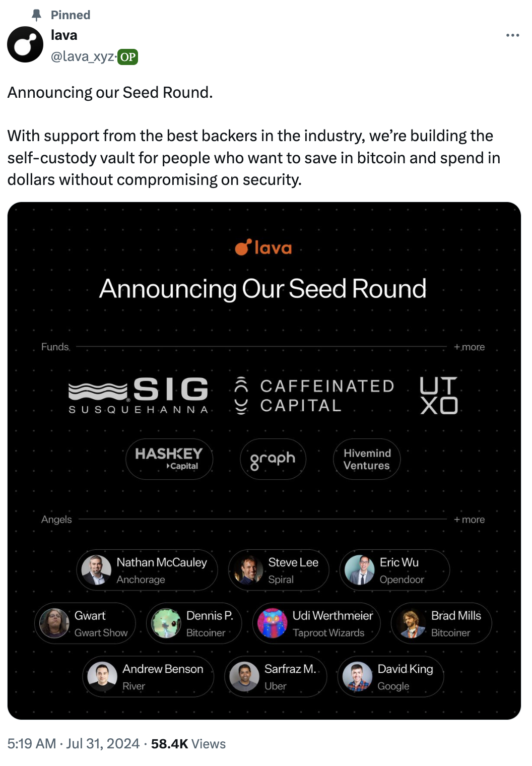This screenshot has height=766, width=532.
Task: Click the graph fund badge
Action: pyautogui.click(x=273, y=459)
